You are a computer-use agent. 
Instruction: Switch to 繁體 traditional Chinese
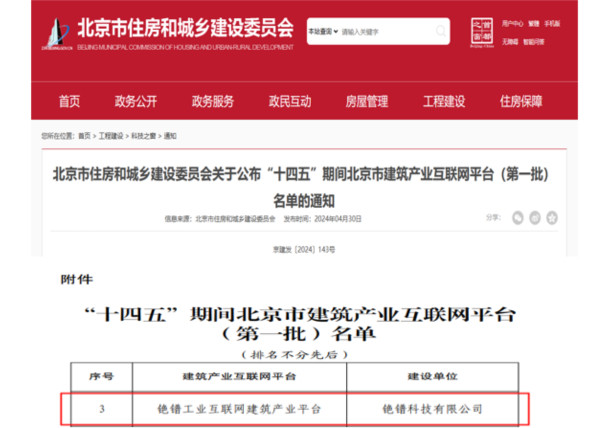(534, 24)
